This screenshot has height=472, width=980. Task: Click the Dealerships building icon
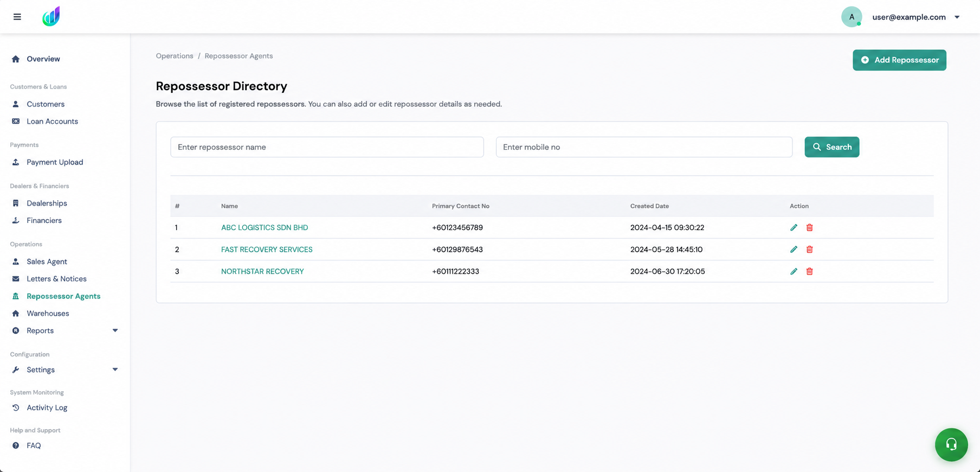pyautogui.click(x=16, y=203)
